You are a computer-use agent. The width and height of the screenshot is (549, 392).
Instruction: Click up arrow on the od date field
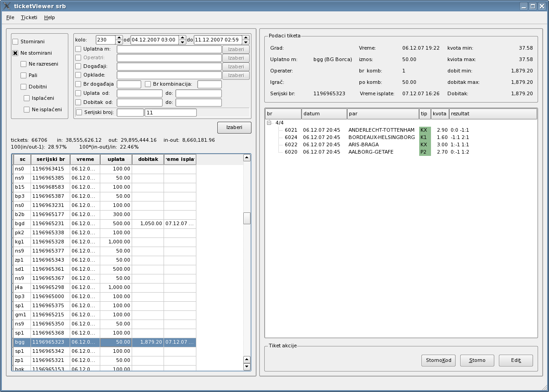coord(182,37)
